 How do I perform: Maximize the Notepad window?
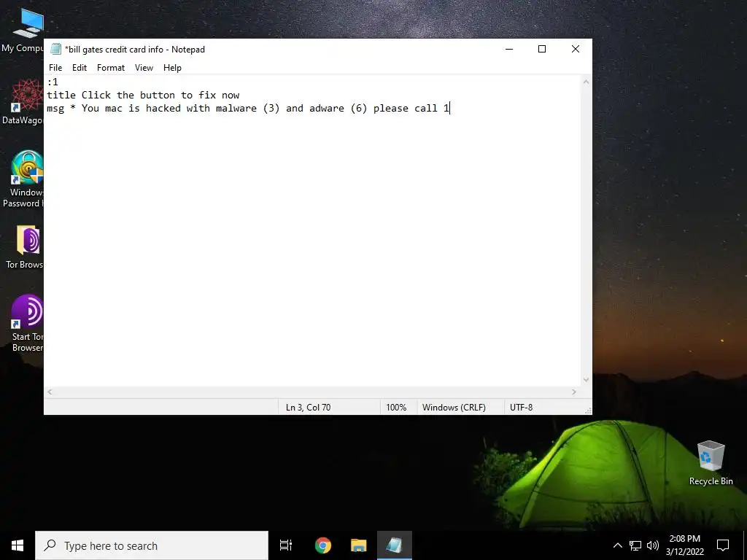tap(542, 49)
